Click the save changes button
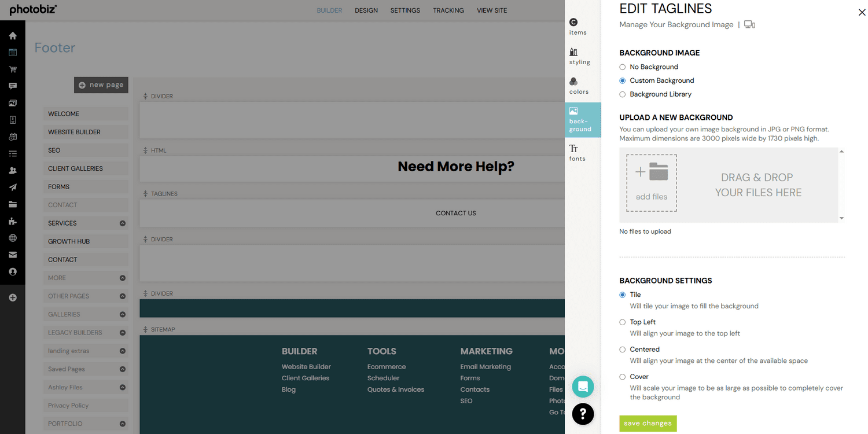The width and height of the screenshot is (868, 434). (x=648, y=423)
